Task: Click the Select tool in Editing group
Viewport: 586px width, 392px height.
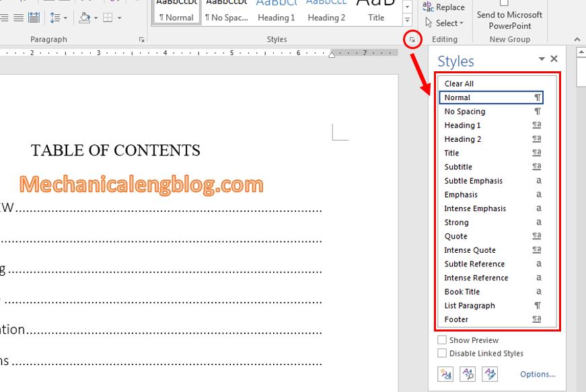Action: point(443,22)
